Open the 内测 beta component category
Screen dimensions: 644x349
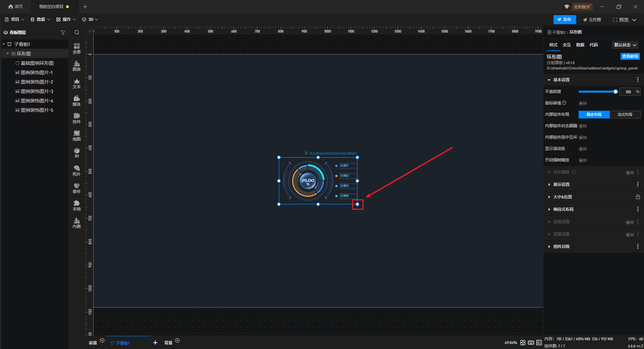77,223
